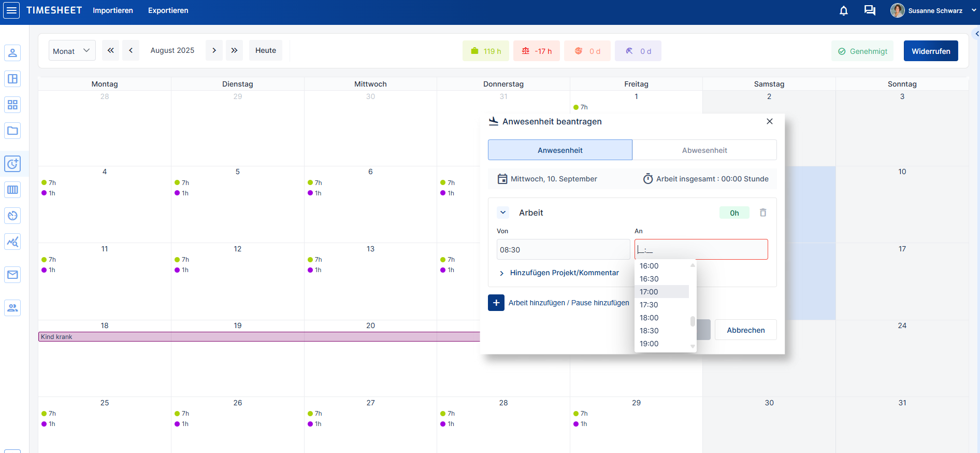Click the analytics chart sidebar icon
This screenshot has width=980, height=453.
pos(12,242)
